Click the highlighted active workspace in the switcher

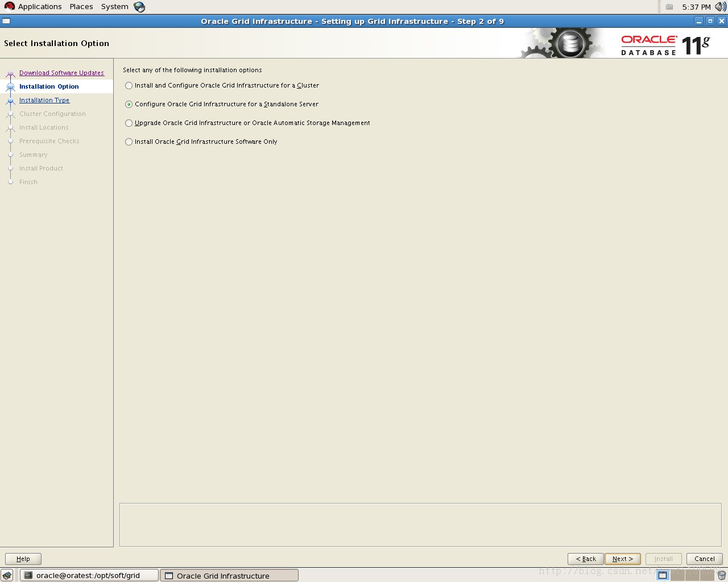[663, 575]
